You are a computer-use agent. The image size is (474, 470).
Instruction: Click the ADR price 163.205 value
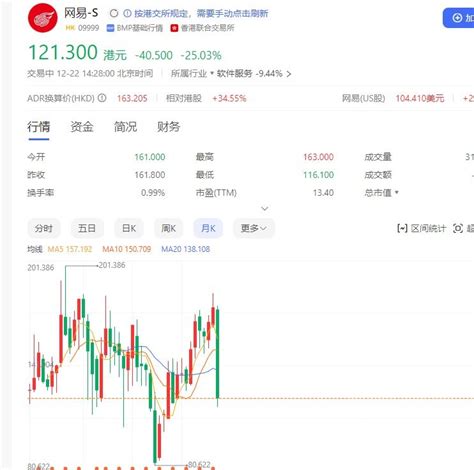click(132, 98)
